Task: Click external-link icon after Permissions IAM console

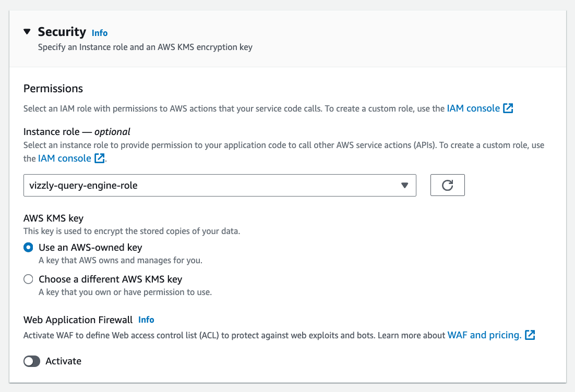Action: pyautogui.click(x=508, y=108)
